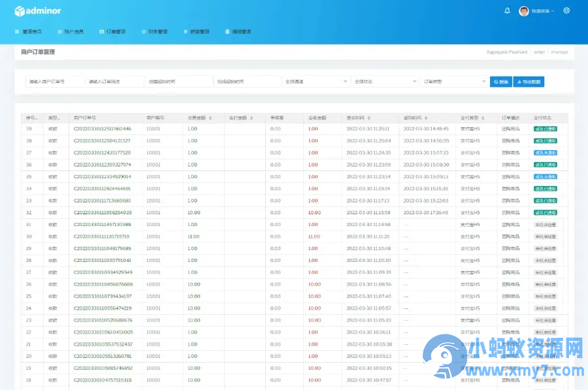The width and height of the screenshot is (588, 390).
Task: Click the clipboard icon in the top nav
Action: tap(227, 31)
